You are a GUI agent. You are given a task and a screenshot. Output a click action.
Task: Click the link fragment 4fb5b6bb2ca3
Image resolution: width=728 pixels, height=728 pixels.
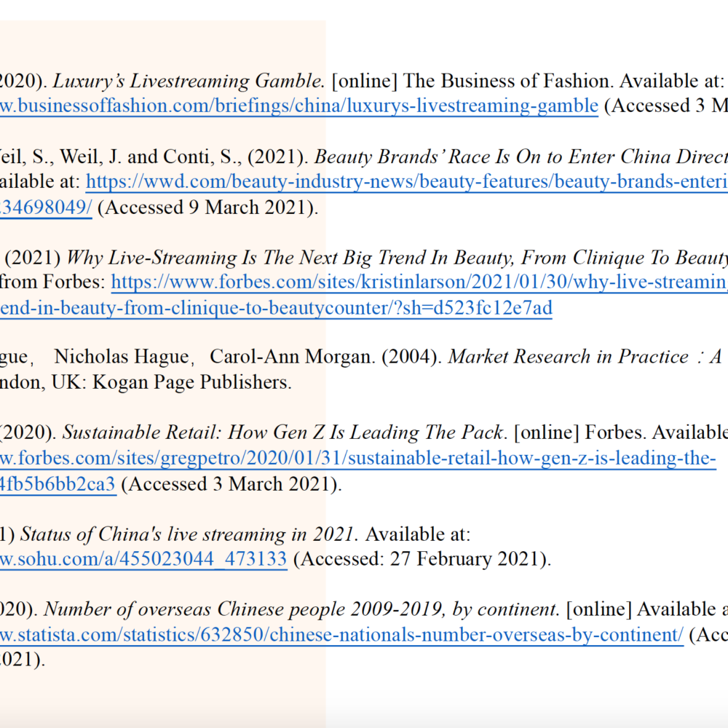click(58, 484)
